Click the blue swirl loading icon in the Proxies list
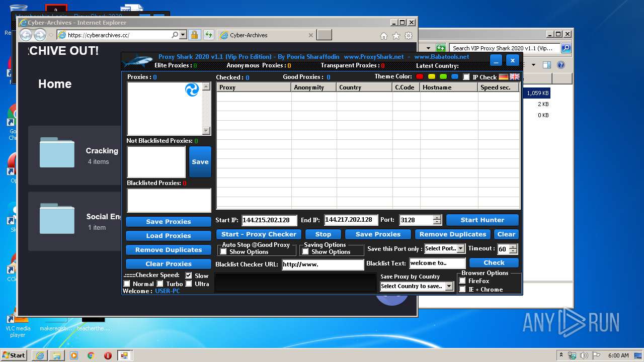644x362 pixels. pyautogui.click(x=192, y=90)
